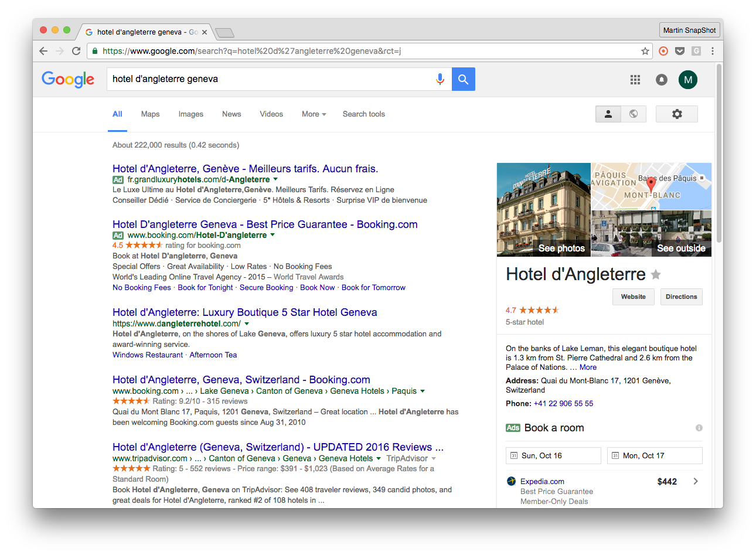Reload the page with the refresh icon
This screenshot has width=756, height=555.
(x=76, y=51)
